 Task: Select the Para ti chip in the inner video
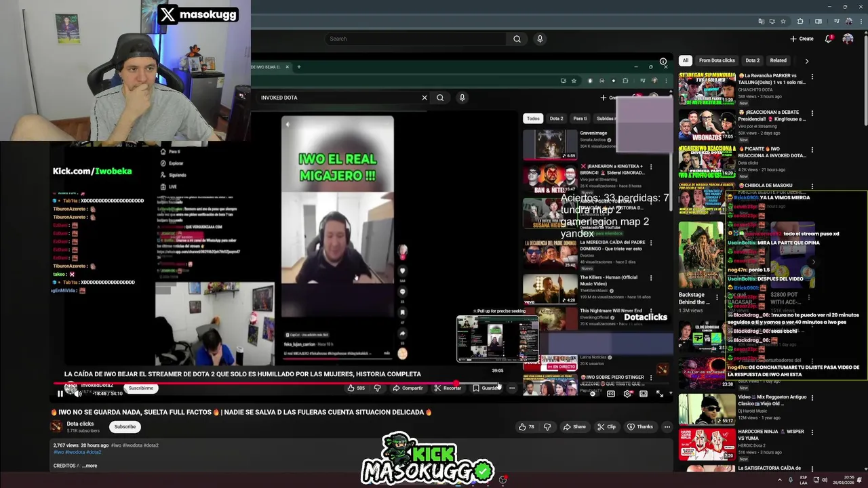(x=580, y=119)
